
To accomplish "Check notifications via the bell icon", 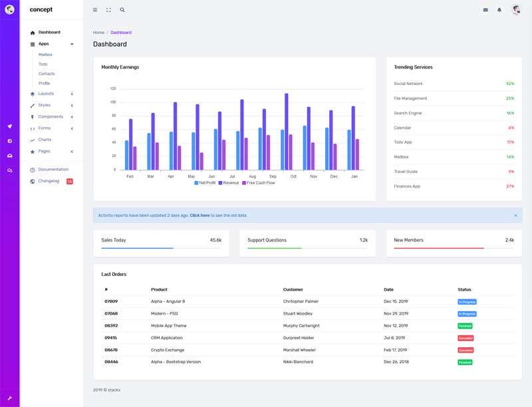I will click(x=501, y=9).
